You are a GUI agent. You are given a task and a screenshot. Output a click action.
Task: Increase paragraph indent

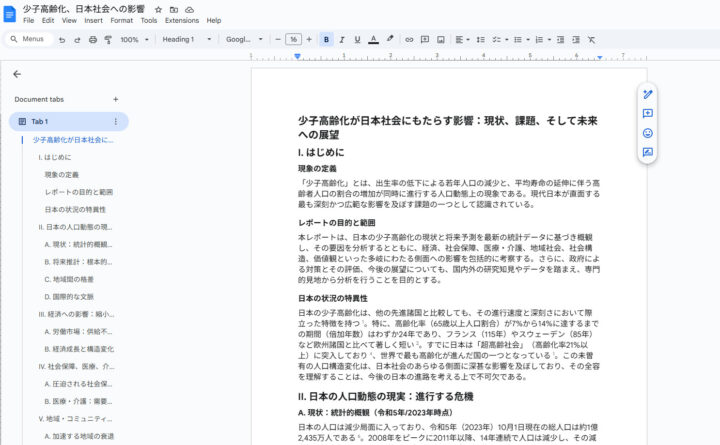tap(576, 40)
